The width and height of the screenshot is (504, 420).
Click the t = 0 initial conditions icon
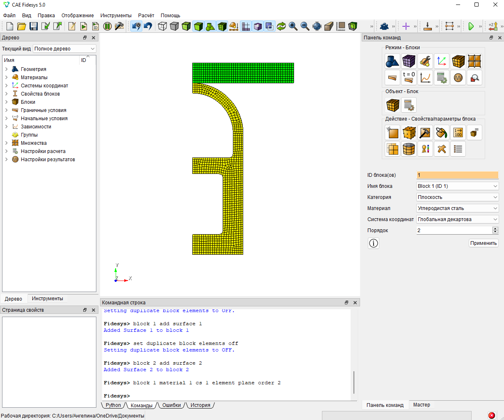(409, 78)
